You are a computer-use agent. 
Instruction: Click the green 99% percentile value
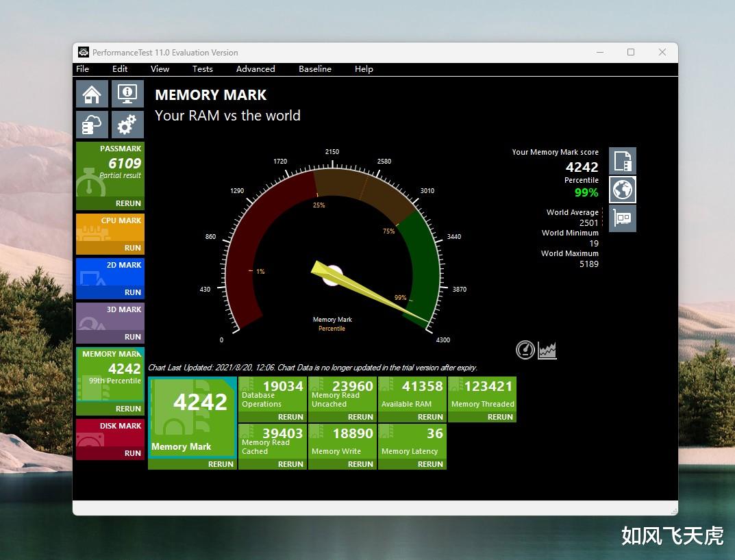[x=586, y=192]
